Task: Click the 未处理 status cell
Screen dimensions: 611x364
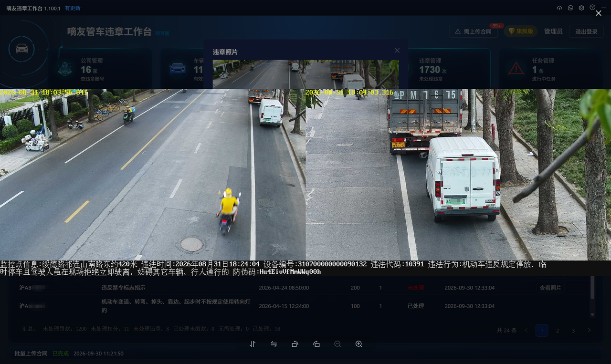Action: (x=416, y=288)
